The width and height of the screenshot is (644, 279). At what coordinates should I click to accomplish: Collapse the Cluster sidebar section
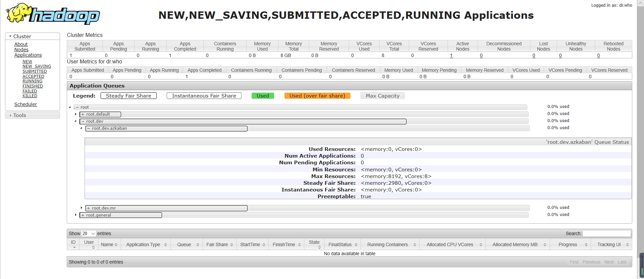coord(33,36)
